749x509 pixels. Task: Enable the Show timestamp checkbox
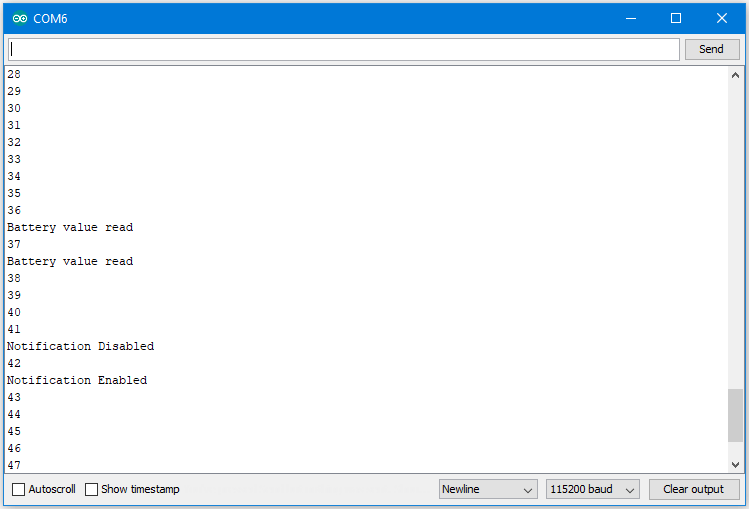tap(91, 489)
